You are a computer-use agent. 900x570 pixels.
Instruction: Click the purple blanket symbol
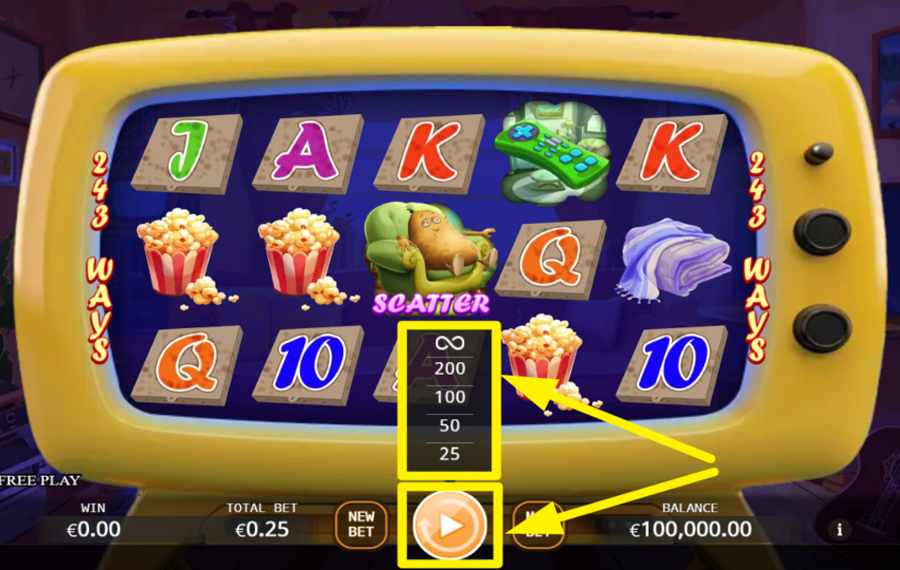click(x=674, y=258)
